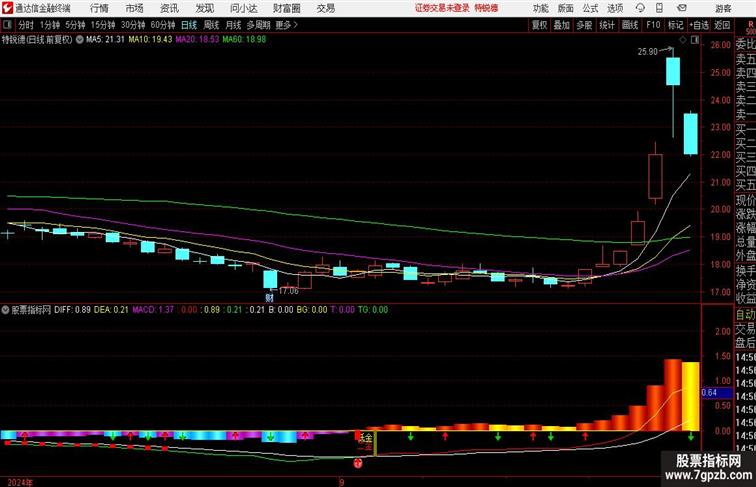This screenshot has height=487, width=756.
Task: Switch to 1分钟 chart period
Action: point(50,25)
